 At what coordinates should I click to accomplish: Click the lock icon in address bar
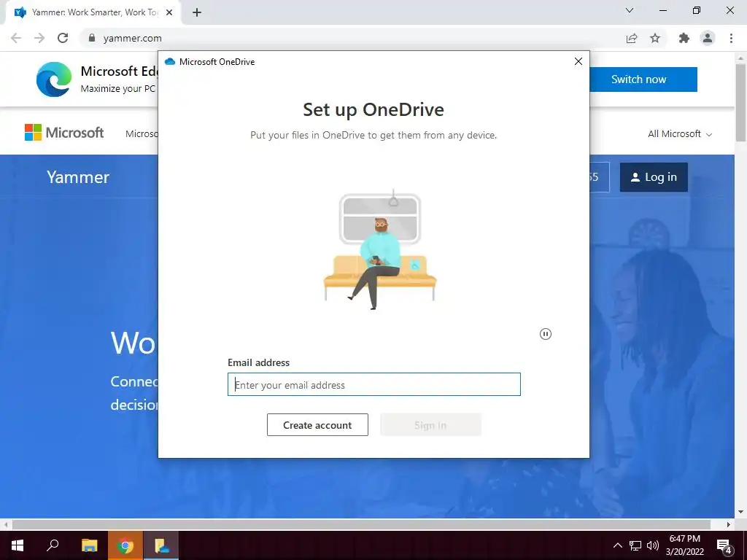point(92,38)
